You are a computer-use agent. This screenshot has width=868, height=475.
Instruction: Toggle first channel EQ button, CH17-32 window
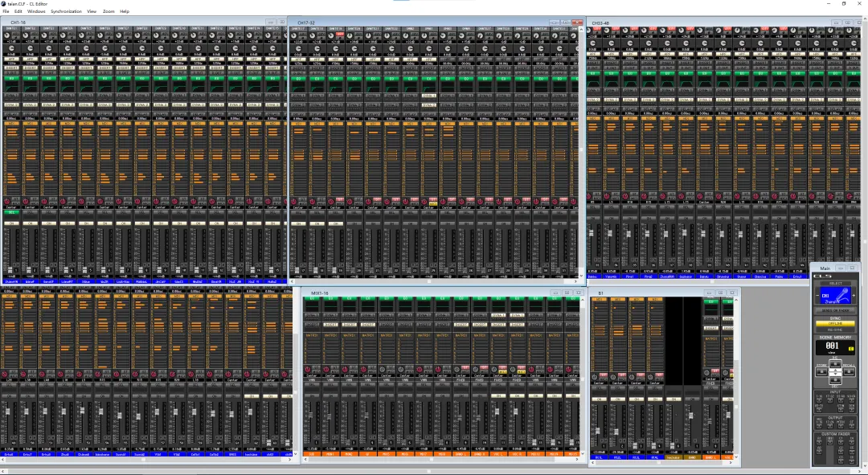click(x=299, y=79)
